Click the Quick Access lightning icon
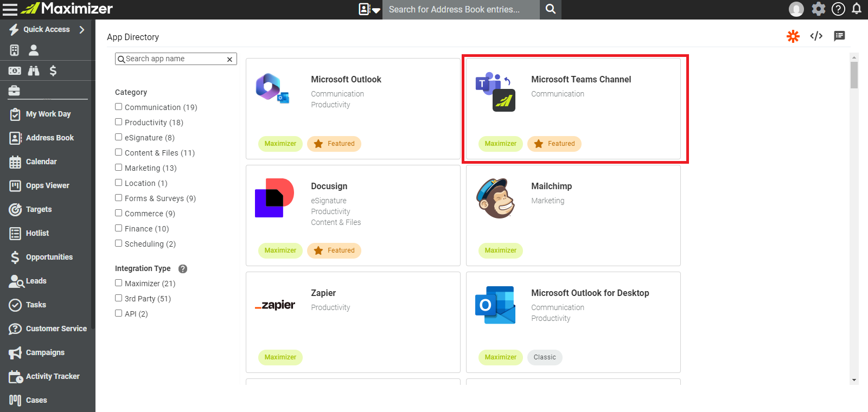This screenshot has height=412, width=868. 14,30
